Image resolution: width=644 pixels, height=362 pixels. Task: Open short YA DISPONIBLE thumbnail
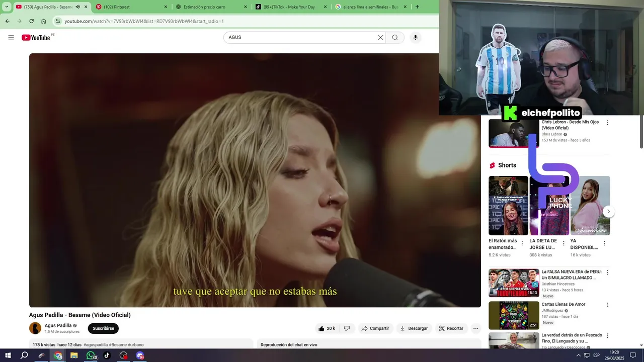[590, 205]
